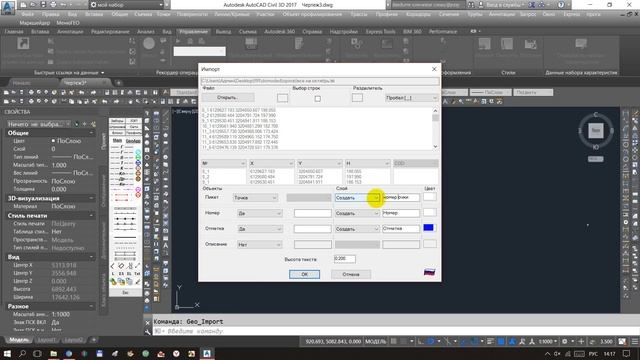Open the status bar customization menu icon

[635, 341]
